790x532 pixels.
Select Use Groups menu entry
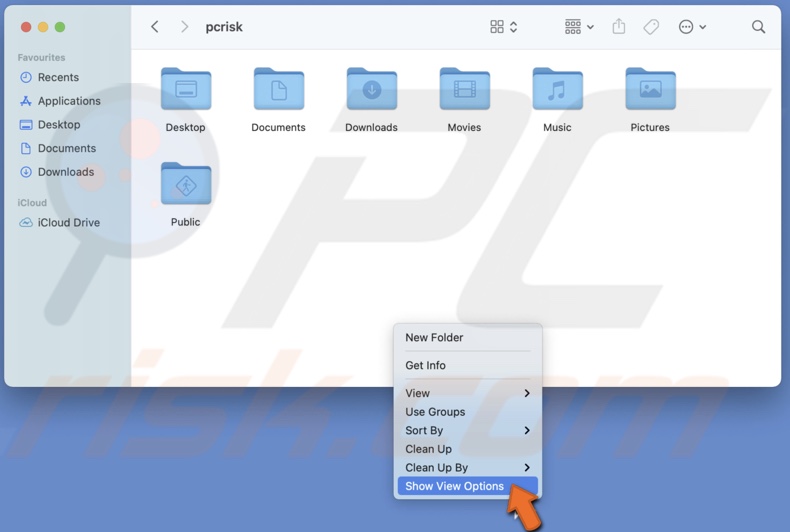468,412
